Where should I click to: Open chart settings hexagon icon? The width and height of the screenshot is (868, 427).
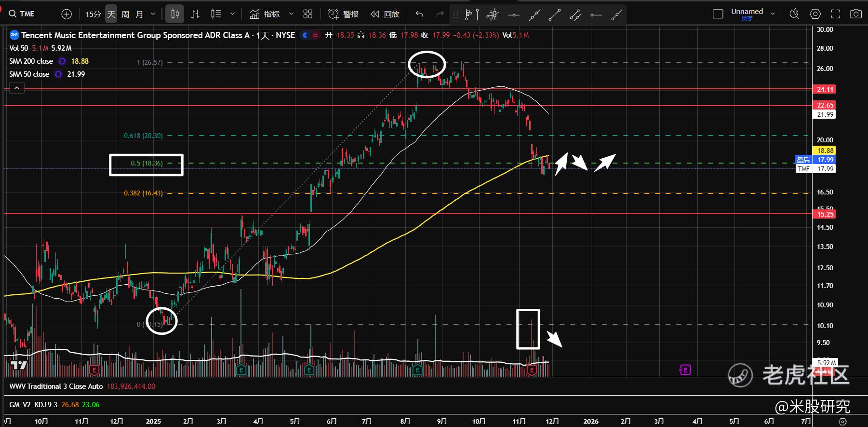click(815, 14)
